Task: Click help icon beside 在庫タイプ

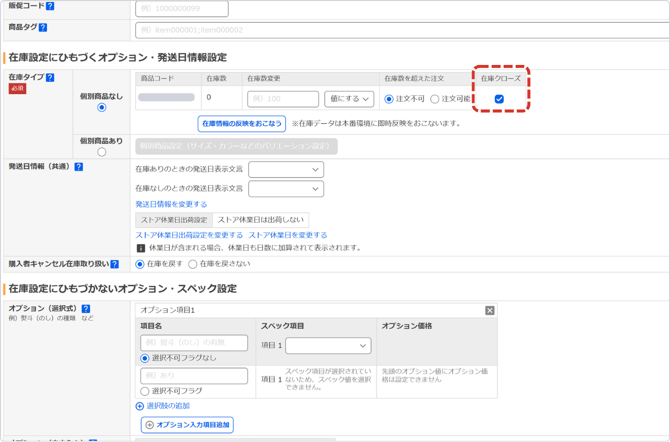Action: coord(50,77)
